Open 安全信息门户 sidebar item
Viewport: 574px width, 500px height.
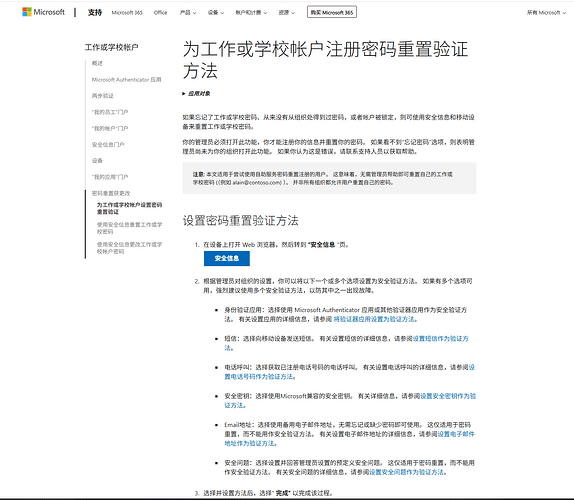(x=108, y=144)
